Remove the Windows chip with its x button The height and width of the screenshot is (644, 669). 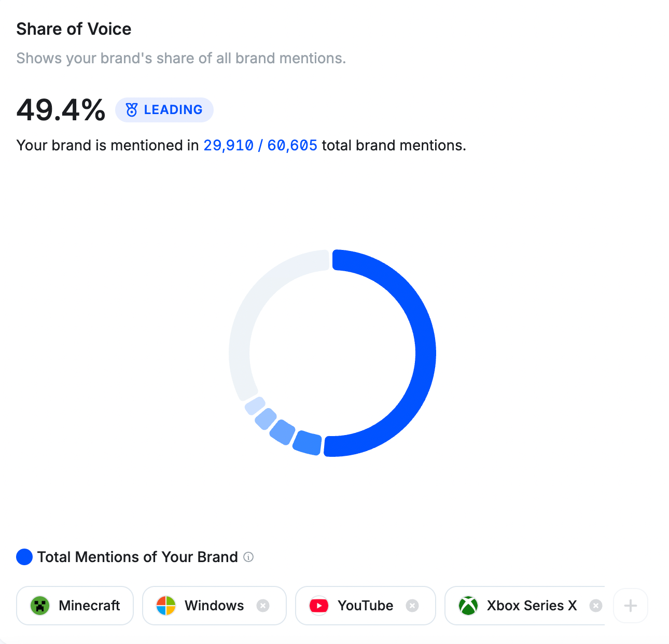pos(262,605)
